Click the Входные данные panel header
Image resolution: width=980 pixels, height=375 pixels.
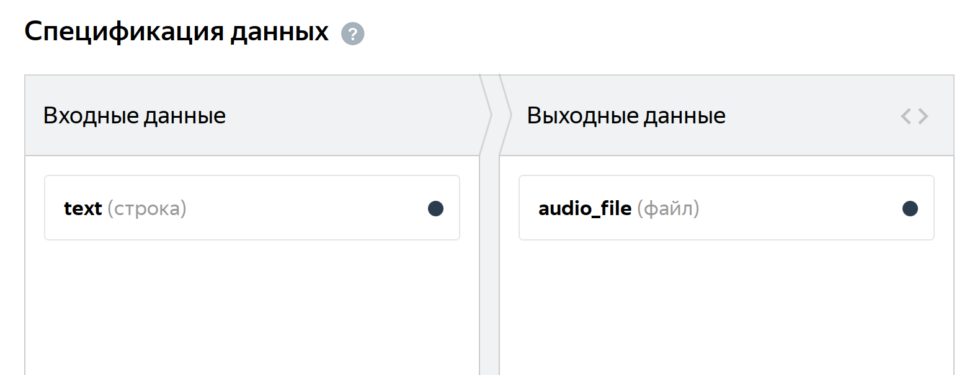(252, 115)
